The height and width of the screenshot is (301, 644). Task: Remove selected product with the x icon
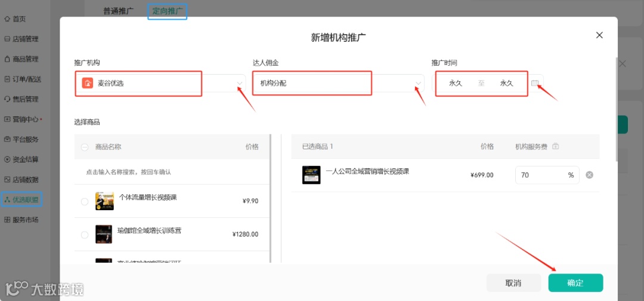[x=589, y=175]
